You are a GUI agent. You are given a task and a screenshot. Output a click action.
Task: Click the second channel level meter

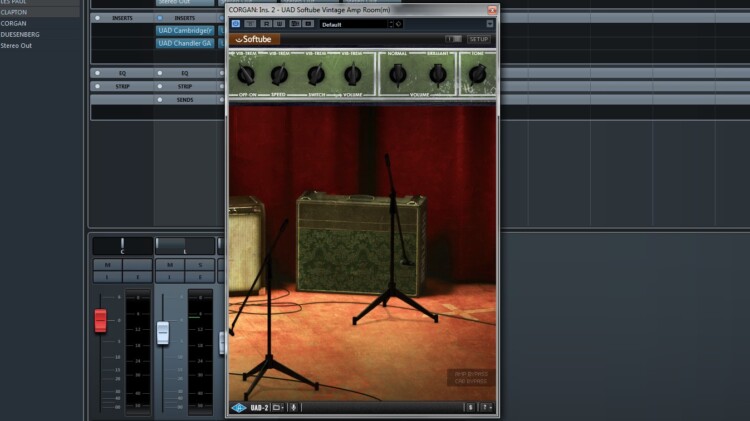pos(200,352)
